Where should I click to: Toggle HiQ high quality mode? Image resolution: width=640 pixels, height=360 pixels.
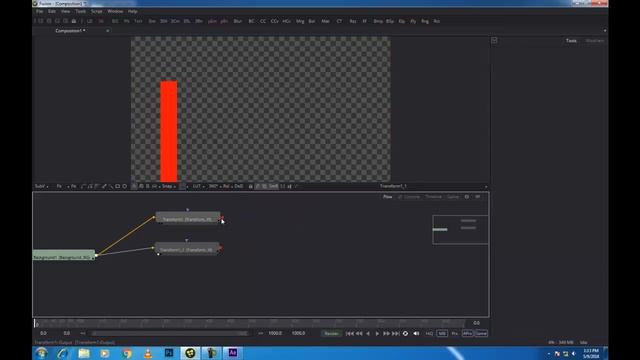(429, 333)
